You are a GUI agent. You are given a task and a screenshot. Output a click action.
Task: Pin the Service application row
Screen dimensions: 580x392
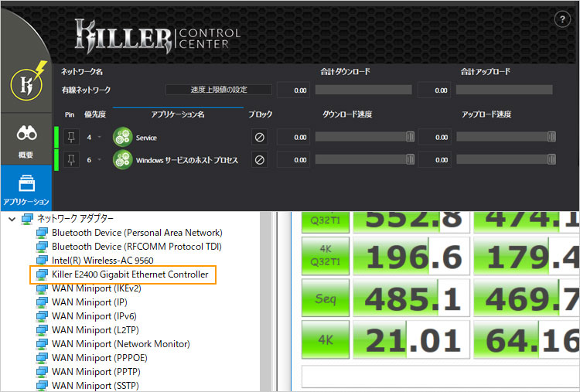tap(71, 138)
